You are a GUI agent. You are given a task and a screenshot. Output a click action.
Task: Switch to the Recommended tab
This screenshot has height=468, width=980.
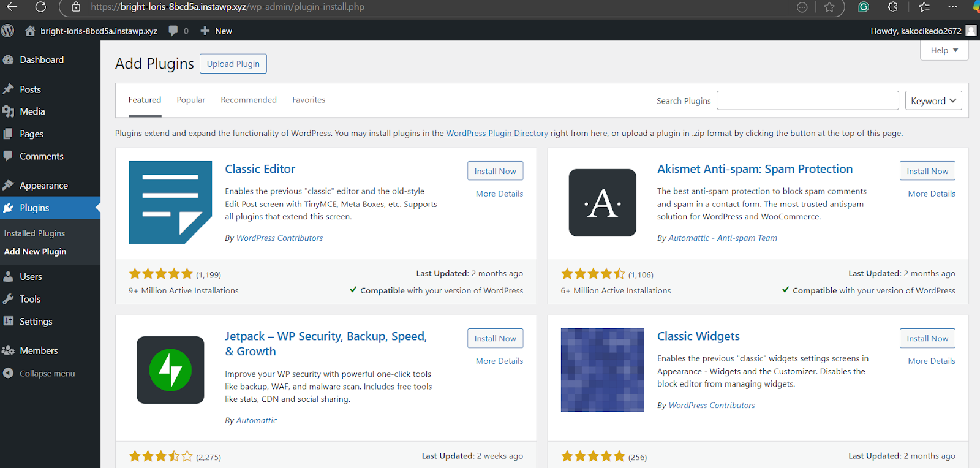[249, 100]
